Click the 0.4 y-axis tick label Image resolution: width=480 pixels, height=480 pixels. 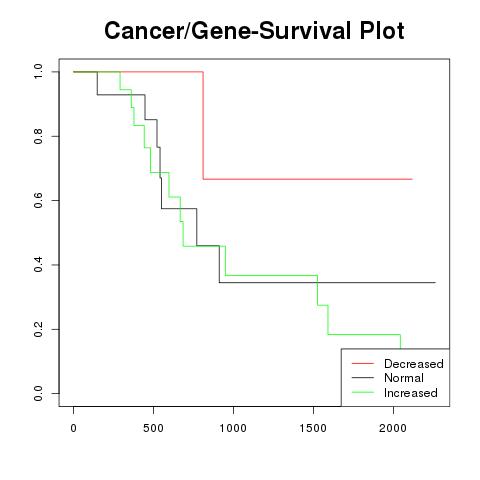pyautogui.click(x=38, y=265)
